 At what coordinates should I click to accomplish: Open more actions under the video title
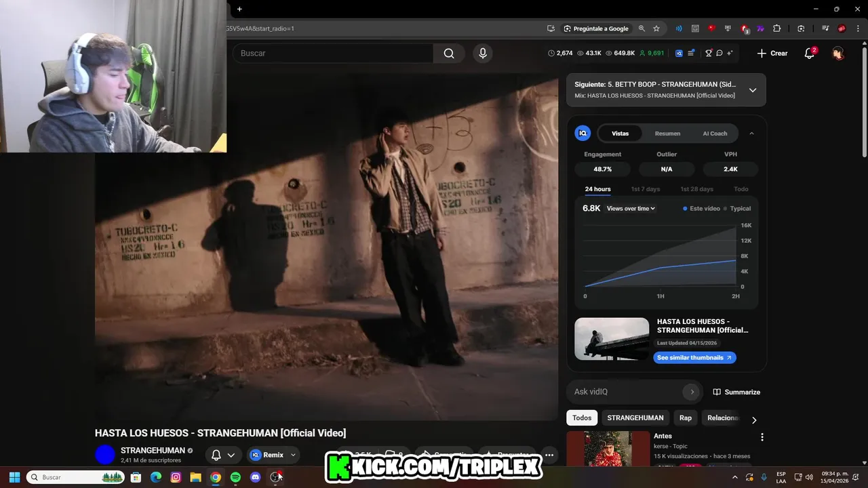549,455
